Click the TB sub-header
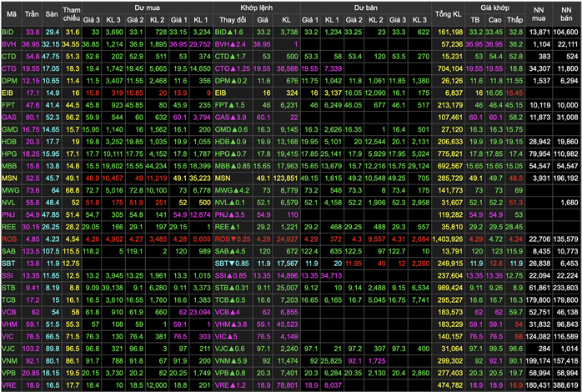This screenshot has width=582, height=392. click(475, 20)
